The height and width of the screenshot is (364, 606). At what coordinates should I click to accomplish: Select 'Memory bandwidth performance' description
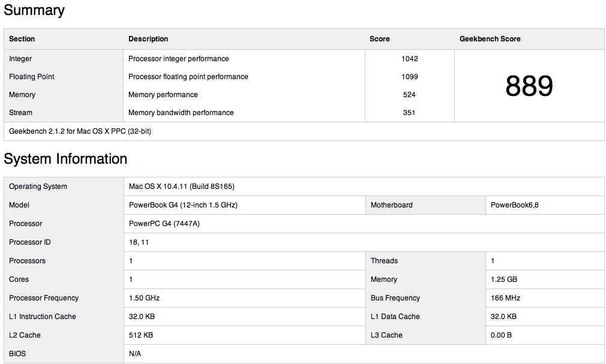[x=181, y=113]
